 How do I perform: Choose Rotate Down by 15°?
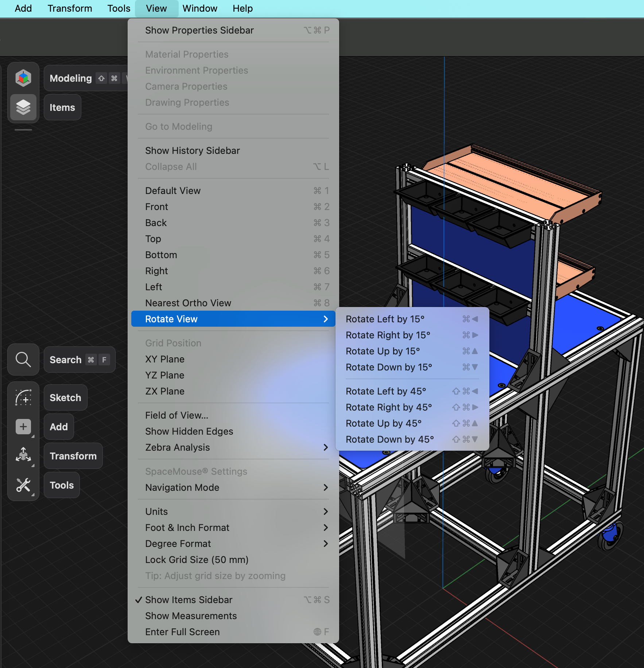click(412, 367)
